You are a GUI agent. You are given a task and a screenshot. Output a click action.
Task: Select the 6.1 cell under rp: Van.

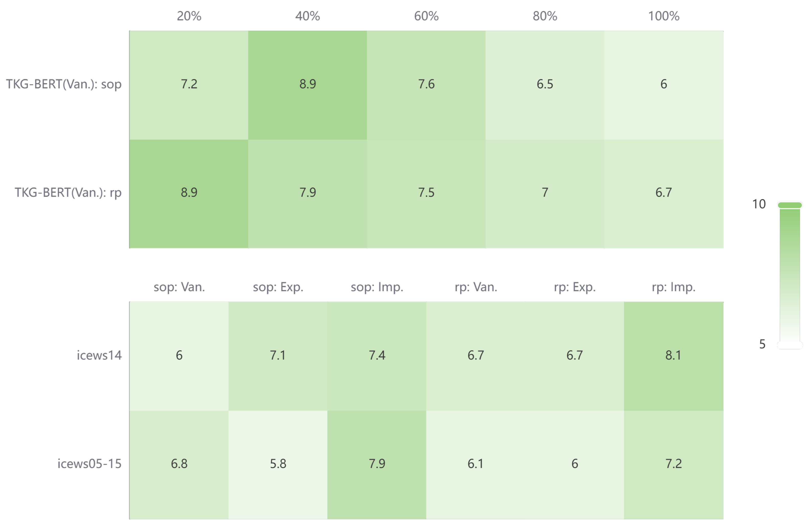[x=476, y=465]
